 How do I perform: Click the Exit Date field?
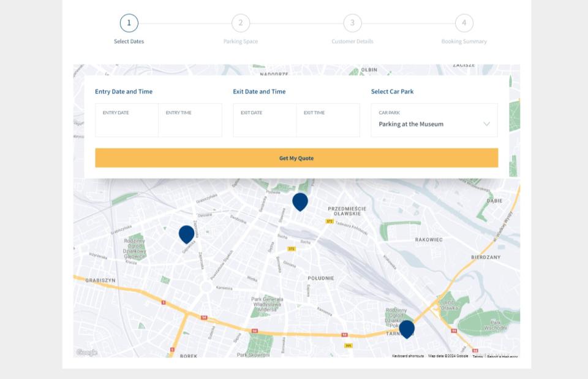[x=265, y=120]
